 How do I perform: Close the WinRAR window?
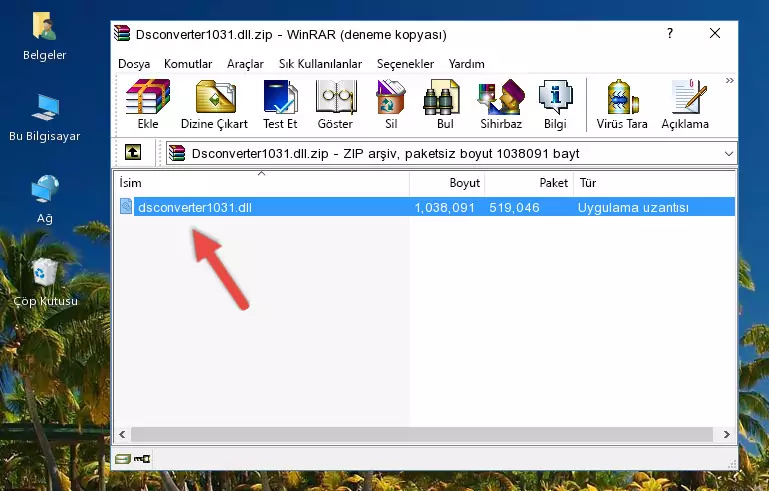pyautogui.click(x=715, y=33)
